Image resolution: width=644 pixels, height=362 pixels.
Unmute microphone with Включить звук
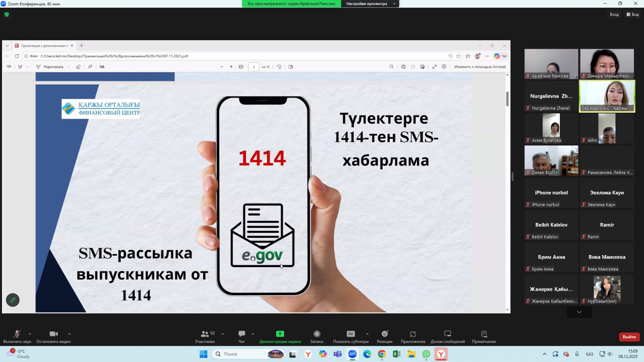coord(17,336)
